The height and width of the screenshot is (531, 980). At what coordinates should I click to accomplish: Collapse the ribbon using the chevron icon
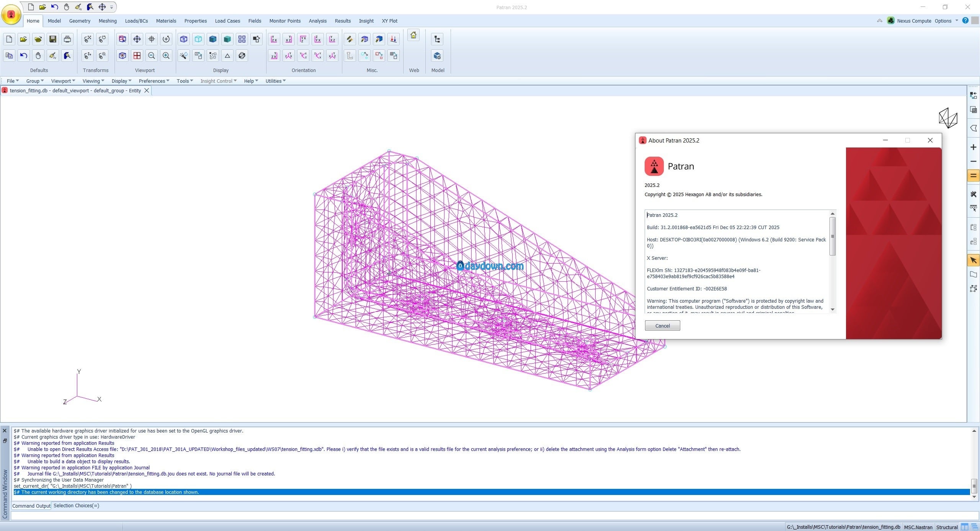point(880,21)
